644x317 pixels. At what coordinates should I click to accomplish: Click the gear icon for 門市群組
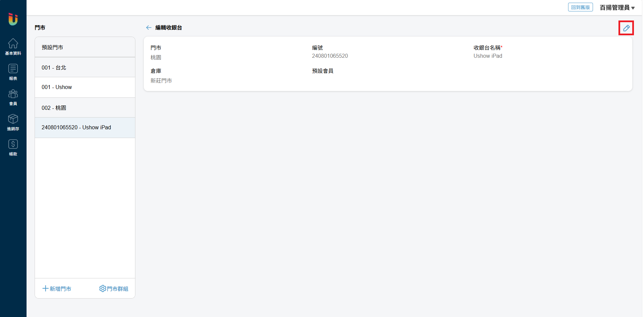pos(102,288)
